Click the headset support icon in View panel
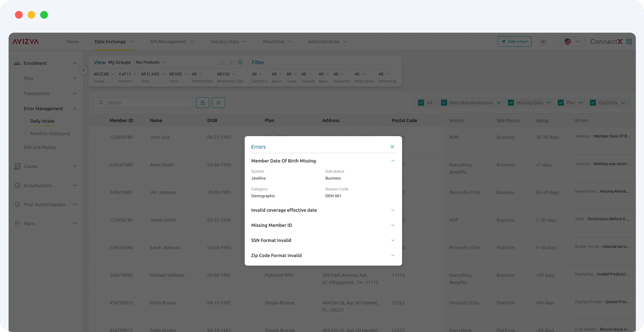Viewport: 644px width, 332px height. [222, 62]
